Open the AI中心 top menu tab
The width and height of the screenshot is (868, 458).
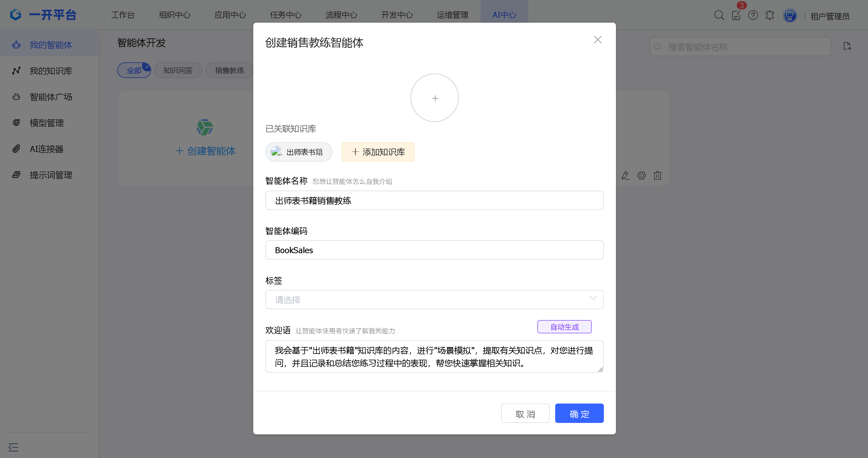[x=504, y=15]
